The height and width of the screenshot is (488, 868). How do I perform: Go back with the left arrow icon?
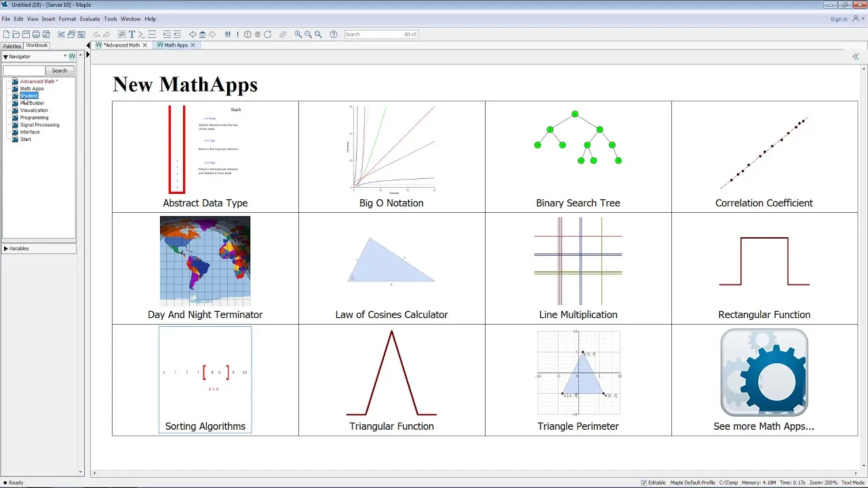[193, 34]
